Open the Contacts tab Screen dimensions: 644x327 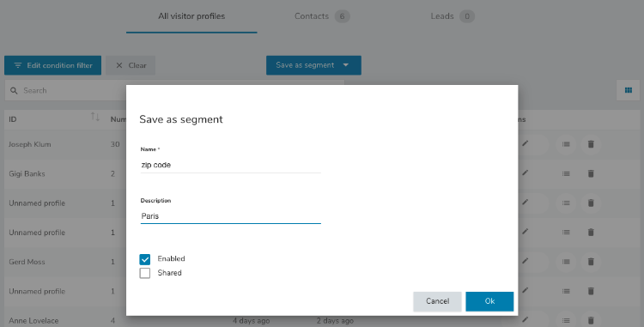[322, 16]
